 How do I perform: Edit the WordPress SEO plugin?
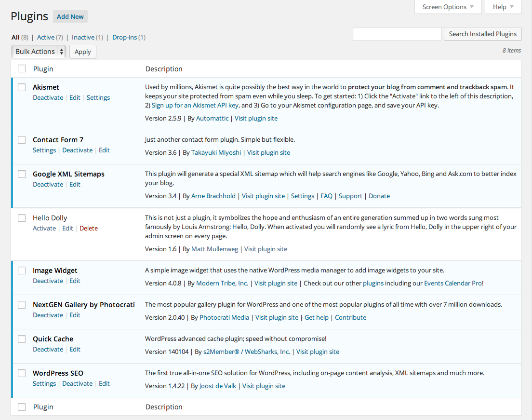click(x=104, y=383)
